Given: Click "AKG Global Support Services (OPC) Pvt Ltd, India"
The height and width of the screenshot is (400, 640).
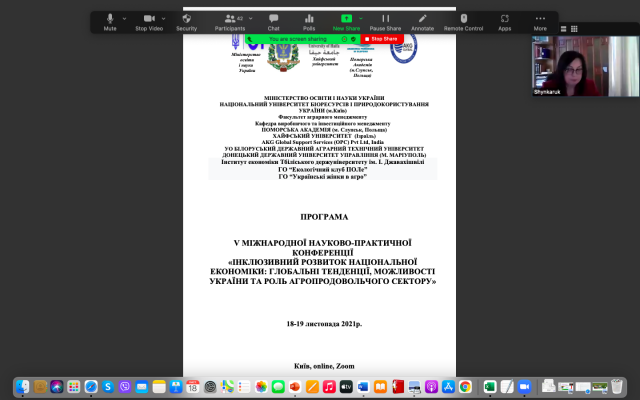Looking at the screenshot, I should click(x=322, y=142).
